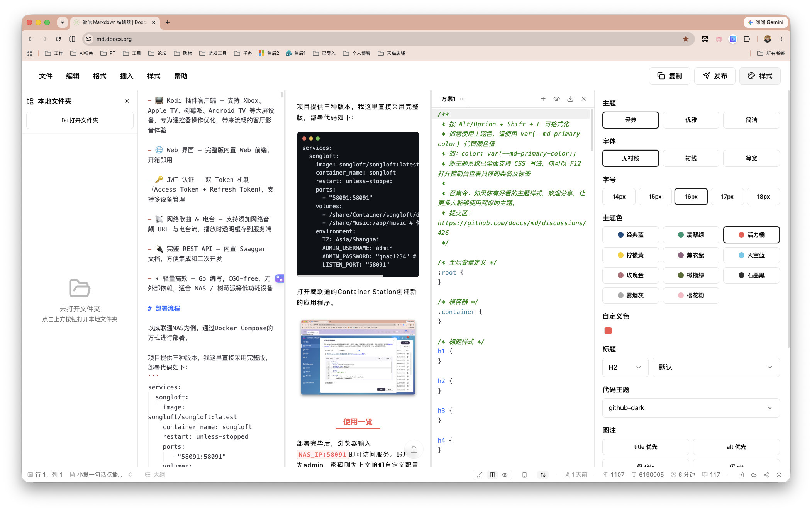
Task: Click the 打开文件夹 button
Action: click(x=80, y=121)
